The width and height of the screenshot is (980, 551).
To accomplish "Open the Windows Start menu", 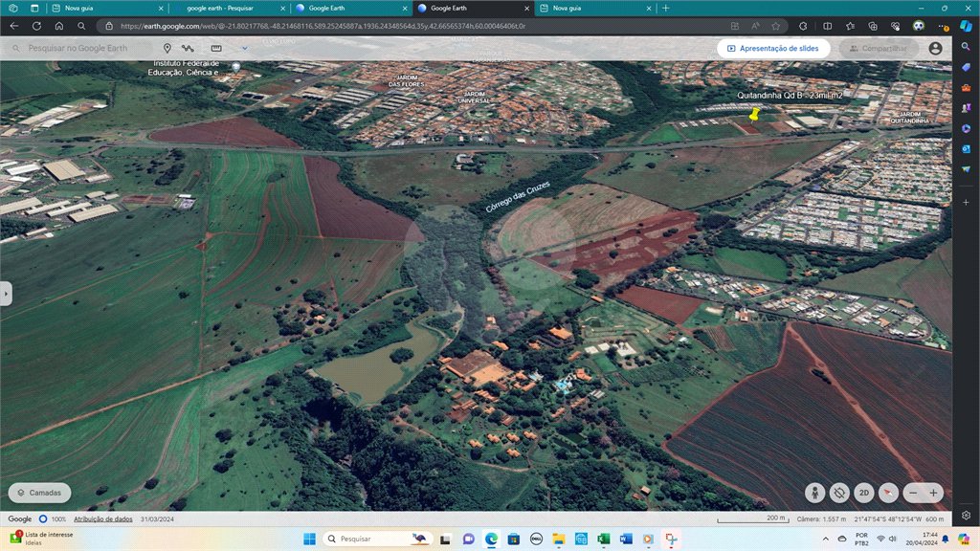I will coord(309,539).
